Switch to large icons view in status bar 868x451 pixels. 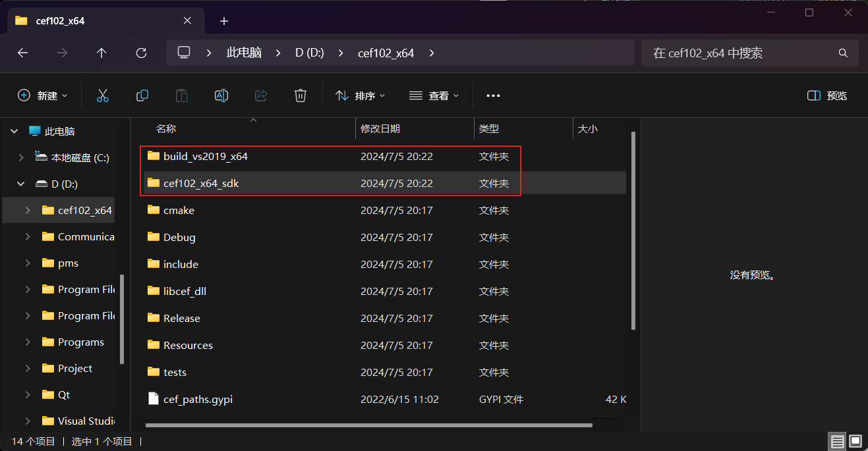[x=855, y=440]
